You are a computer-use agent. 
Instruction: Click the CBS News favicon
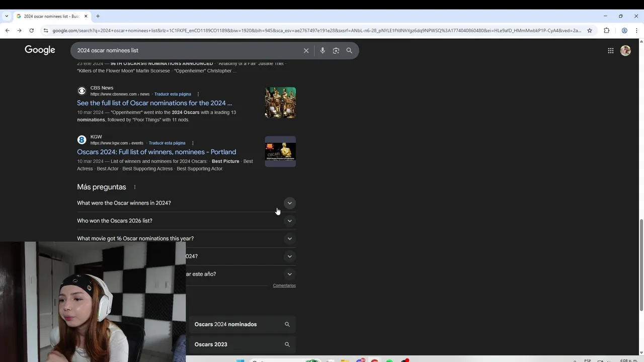82,91
